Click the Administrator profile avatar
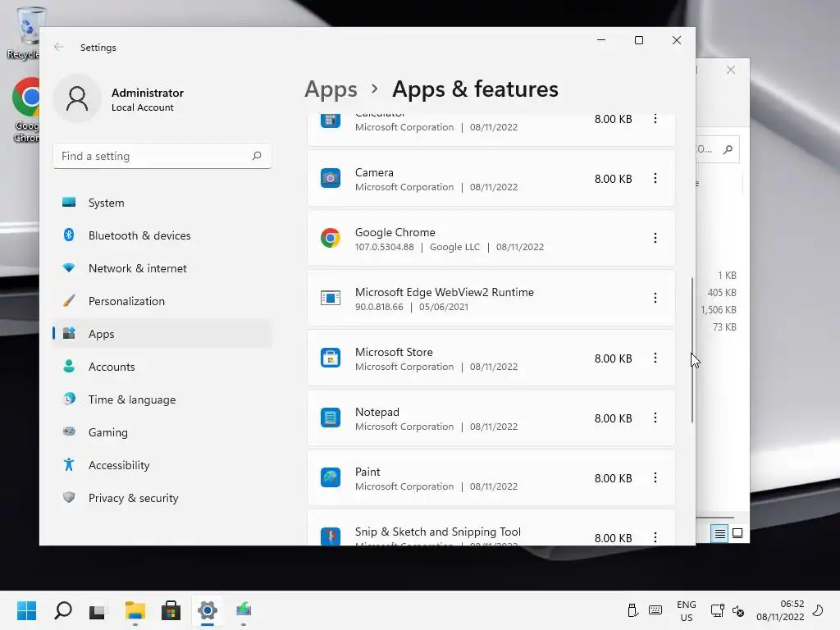Image resolution: width=840 pixels, height=630 pixels. pyautogui.click(x=77, y=99)
